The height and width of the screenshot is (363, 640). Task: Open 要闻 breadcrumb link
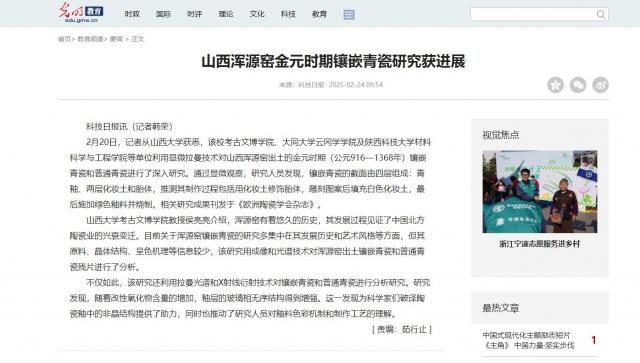pos(116,39)
